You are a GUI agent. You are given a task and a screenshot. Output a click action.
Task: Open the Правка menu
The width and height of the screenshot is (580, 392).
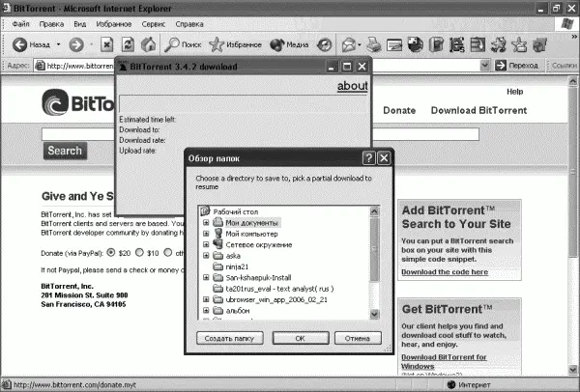pyautogui.click(x=51, y=24)
